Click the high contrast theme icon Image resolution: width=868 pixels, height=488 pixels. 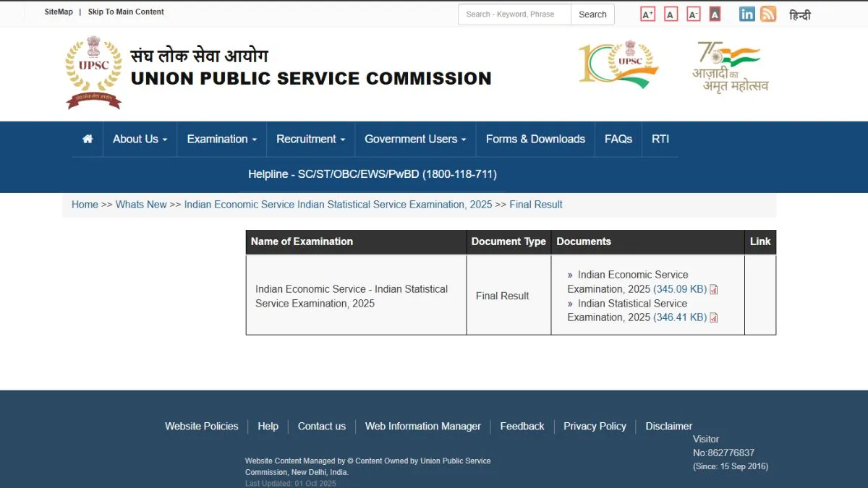715,13
